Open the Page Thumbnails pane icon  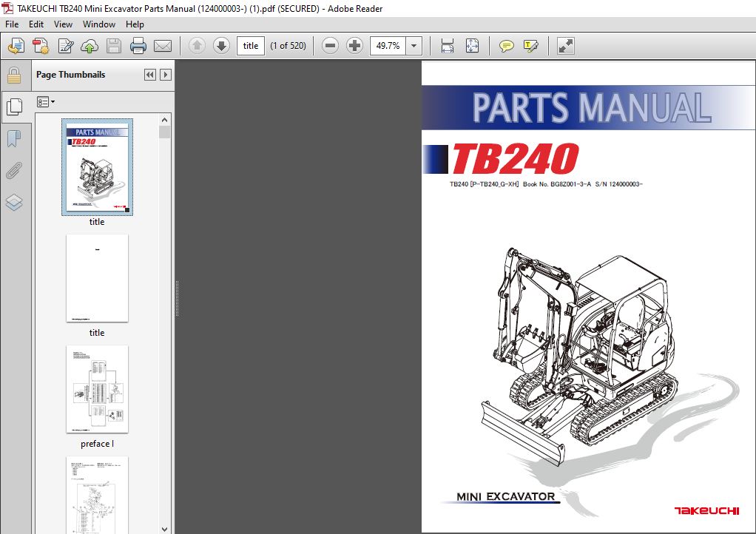pos(15,107)
